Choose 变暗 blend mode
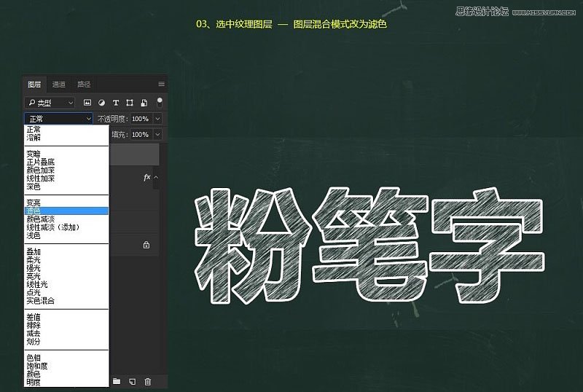This screenshot has width=583, height=392. pos(66,154)
